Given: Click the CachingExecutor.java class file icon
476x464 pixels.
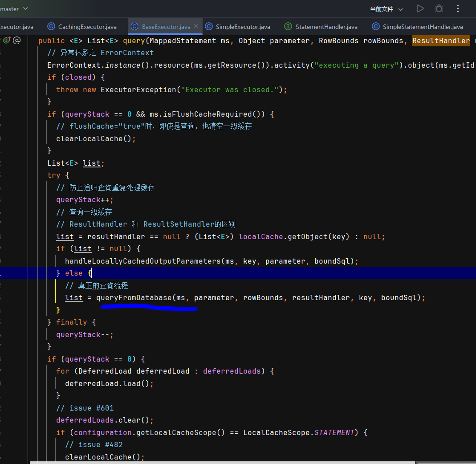Looking at the screenshot, I should pyautogui.click(x=51, y=26).
